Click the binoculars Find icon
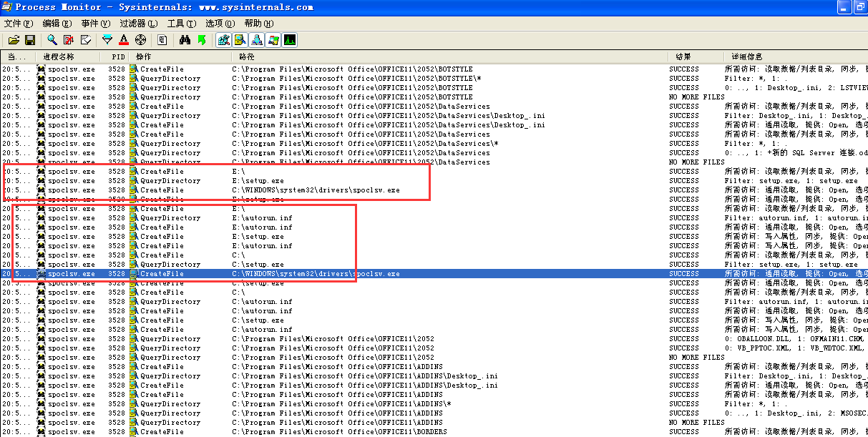The width and height of the screenshot is (868, 437). coord(185,40)
